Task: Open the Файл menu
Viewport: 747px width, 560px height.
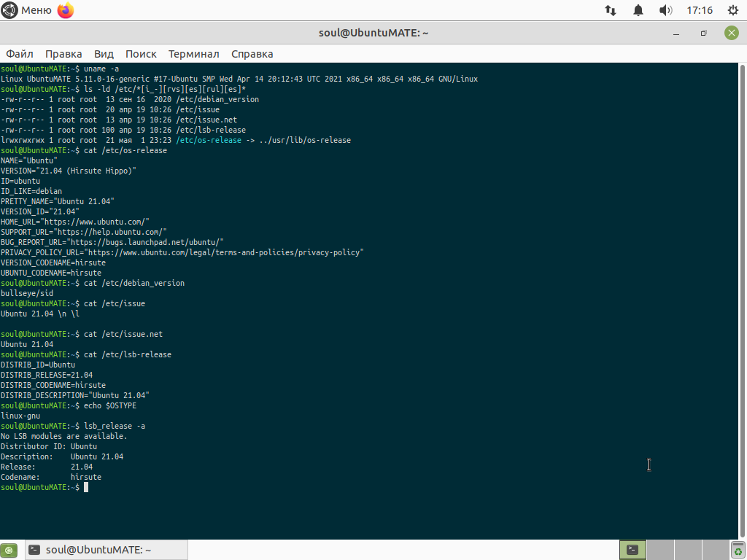Action: (20, 54)
